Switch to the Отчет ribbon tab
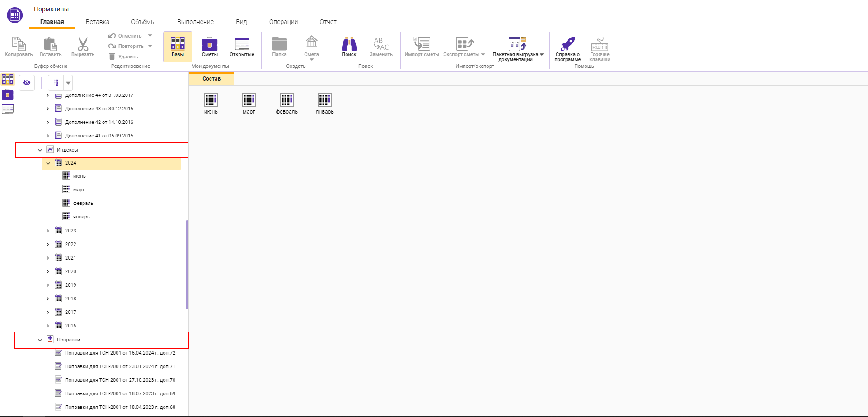868x417 pixels. pos(328,22)
